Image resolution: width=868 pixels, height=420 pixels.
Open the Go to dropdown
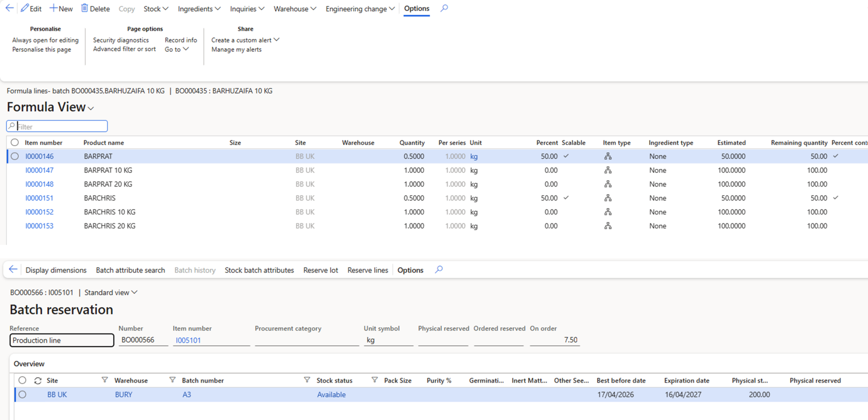click(177, 49)
